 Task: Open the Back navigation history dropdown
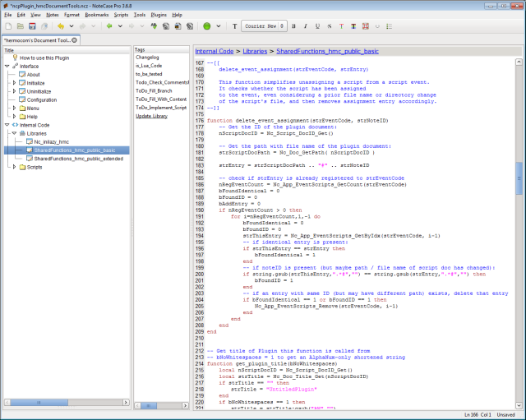pos(120,26)
